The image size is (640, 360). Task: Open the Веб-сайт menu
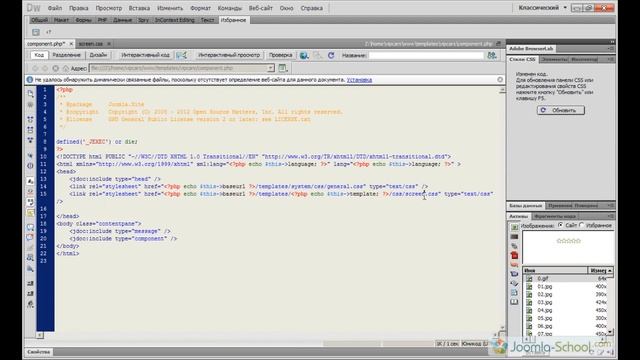tap(260, 8)
